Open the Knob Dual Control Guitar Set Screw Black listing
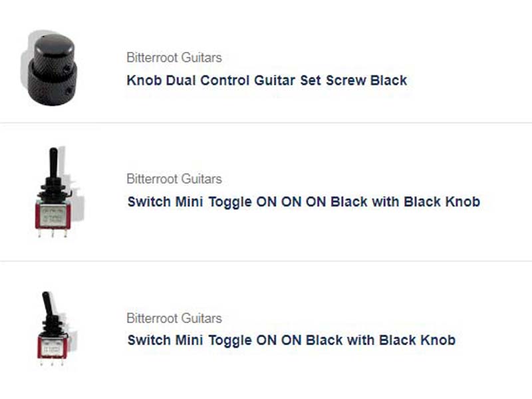Screen dimensions: 532x399 (267, 80)
